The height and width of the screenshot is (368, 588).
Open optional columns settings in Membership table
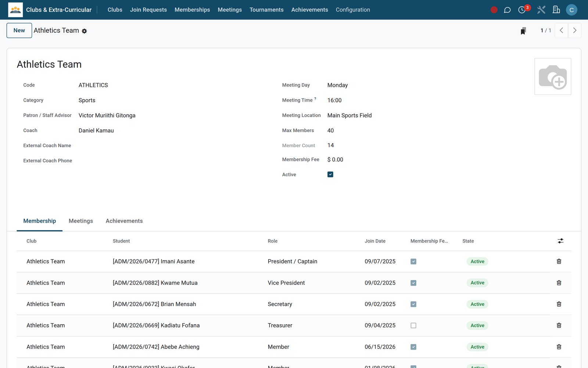[x=560, y=241]
